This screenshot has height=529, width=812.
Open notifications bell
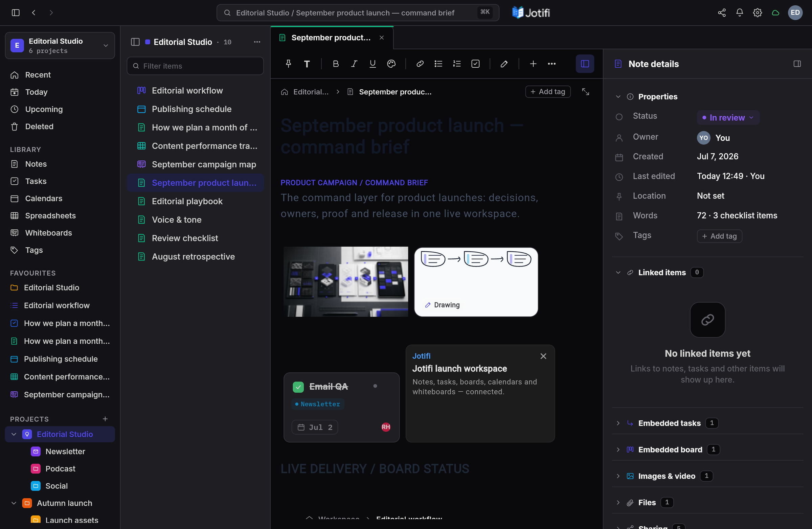[x=739, y=13]
